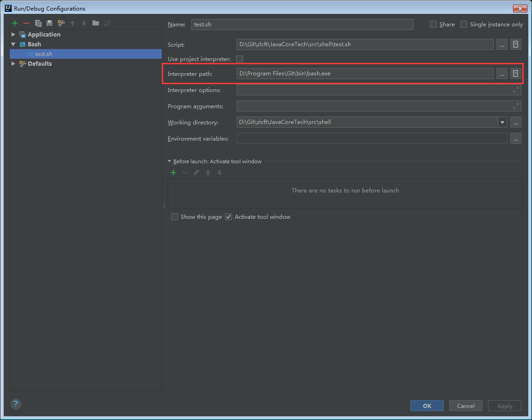
Task: Enable Single instance only
Action: [464, 24]
